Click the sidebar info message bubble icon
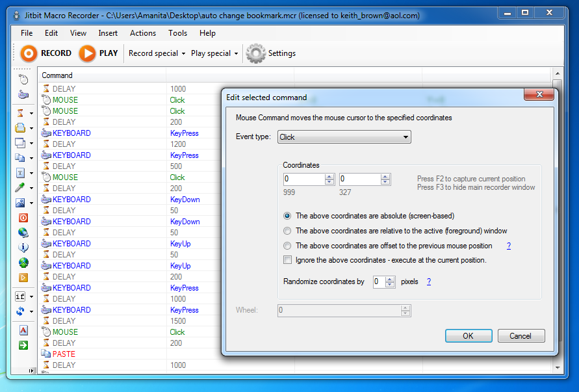Image resolution: width=579 pixels, height=392 pixels. pyautogui.click(x=23, y=248)
